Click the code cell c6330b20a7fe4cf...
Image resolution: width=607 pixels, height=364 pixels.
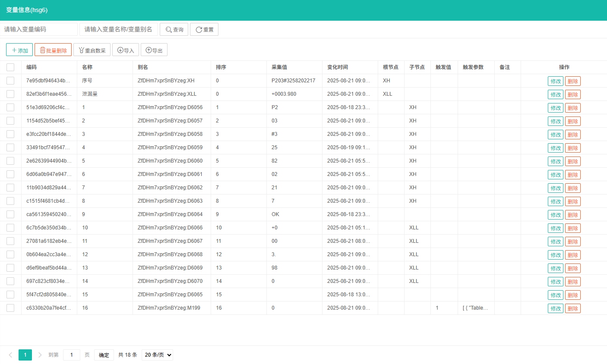coord(48,308)
